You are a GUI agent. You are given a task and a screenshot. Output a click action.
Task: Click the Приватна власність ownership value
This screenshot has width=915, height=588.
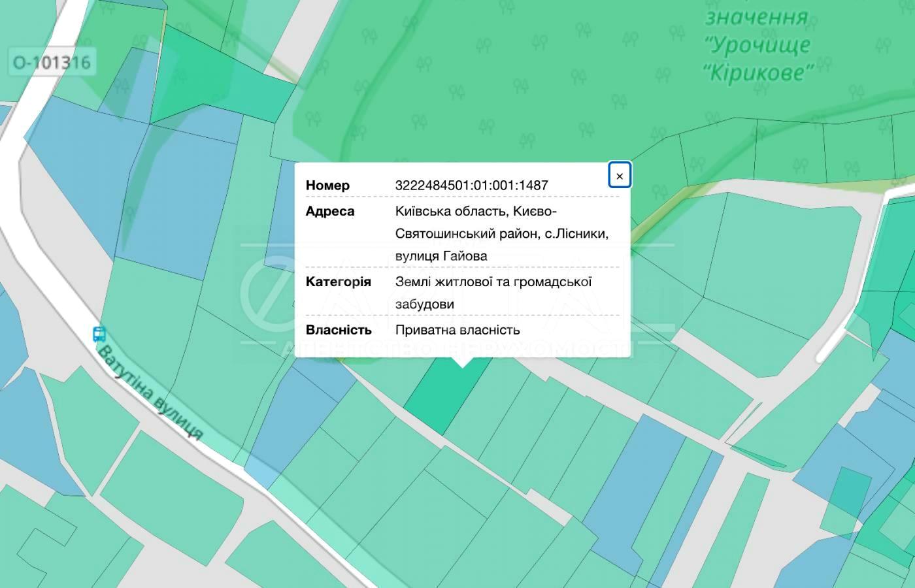coord(457,330)
